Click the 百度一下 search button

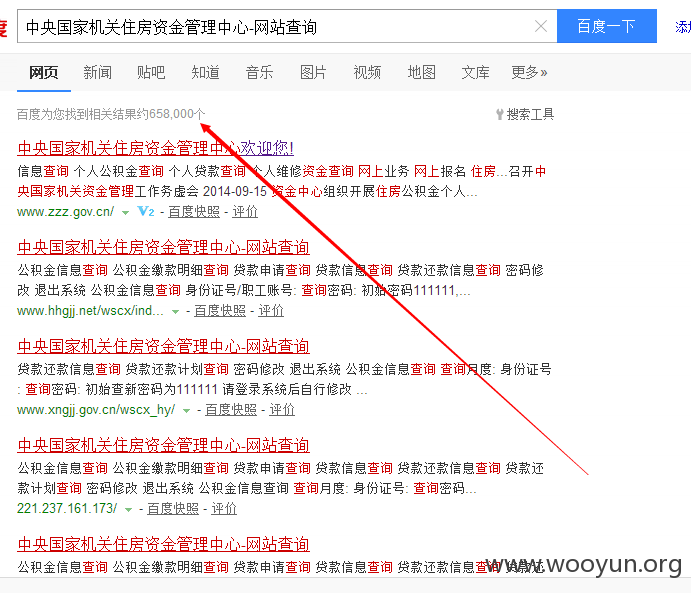(607, 26)
